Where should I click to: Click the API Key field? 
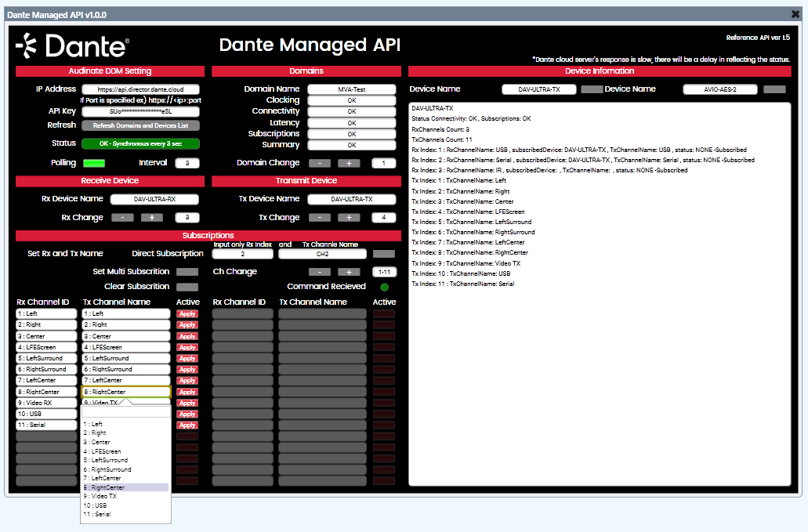[141, 111]
